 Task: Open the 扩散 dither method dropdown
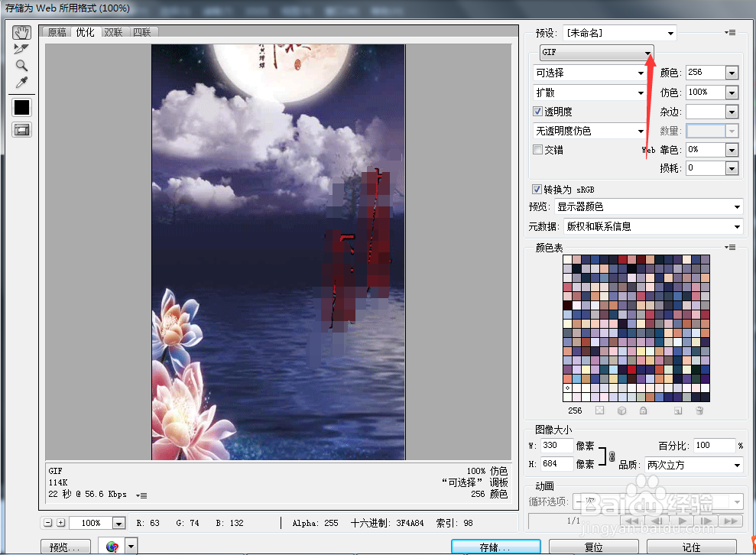pyautogui.click(x=589, y=92)
